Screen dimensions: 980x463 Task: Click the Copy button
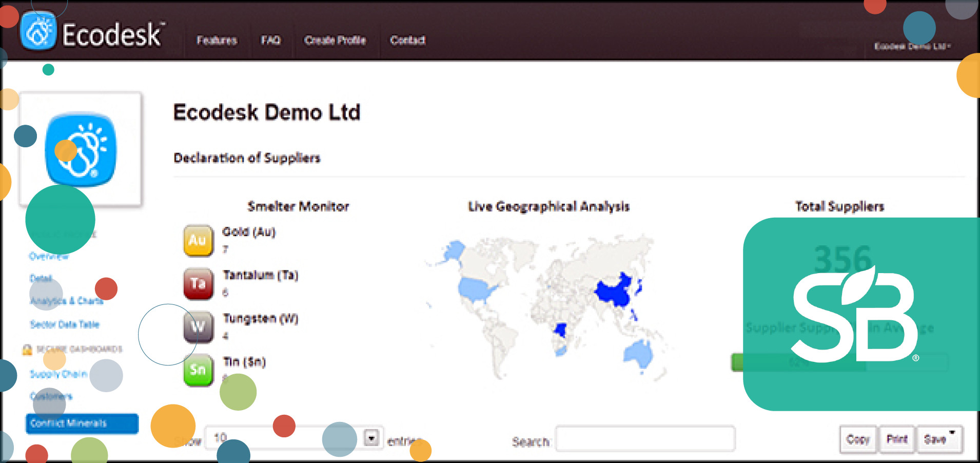857,439
